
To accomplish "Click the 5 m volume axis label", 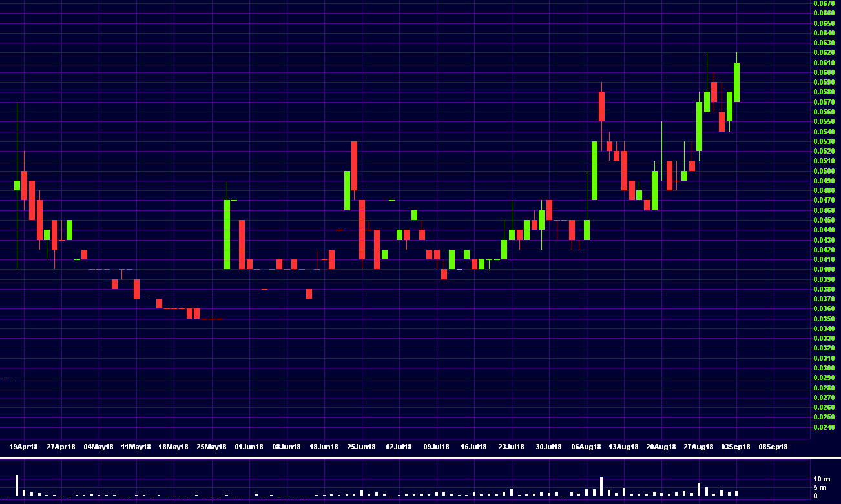I will point(818,487).
